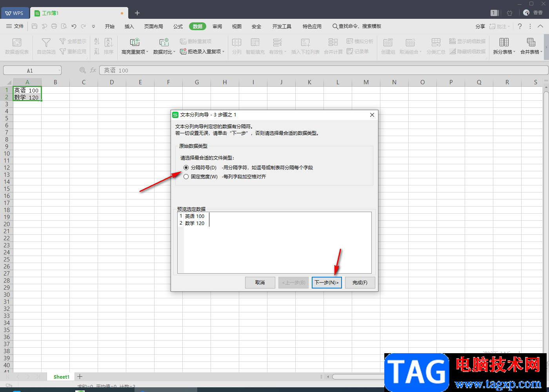Click 显示明细数据 in the ribbon
Screen dimensions: 549x392
(x=467, y=41)
